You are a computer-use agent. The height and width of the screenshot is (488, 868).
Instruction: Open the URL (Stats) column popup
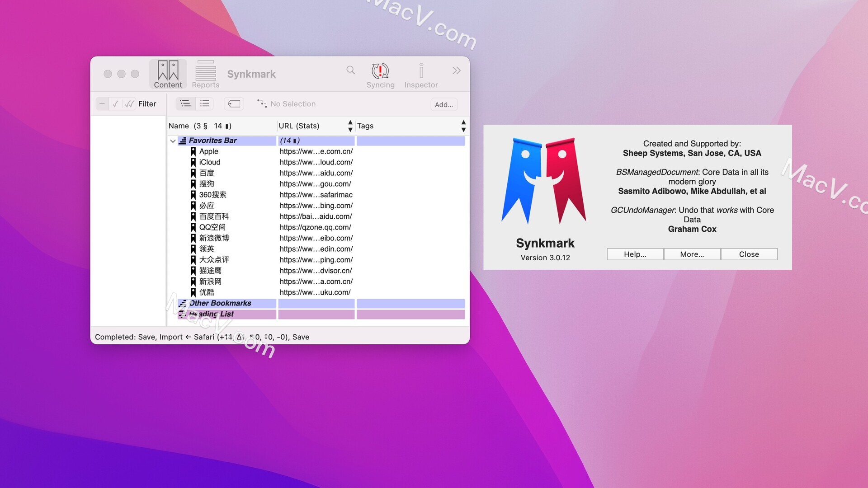point(350,126)
